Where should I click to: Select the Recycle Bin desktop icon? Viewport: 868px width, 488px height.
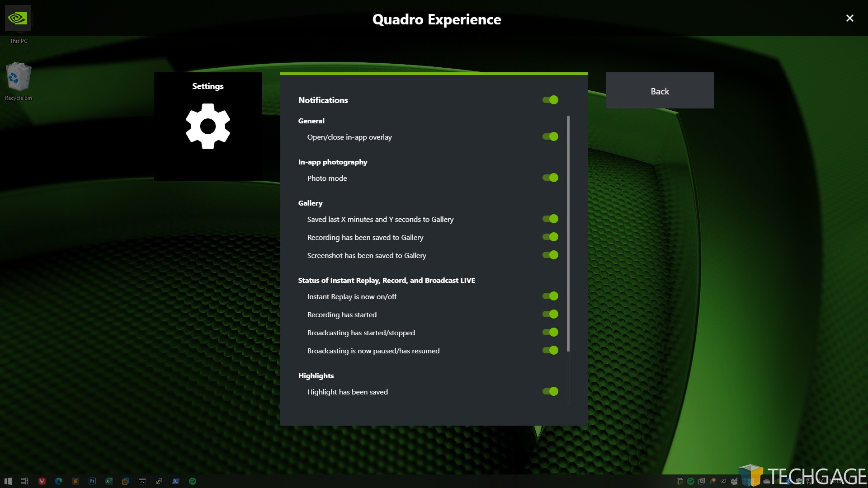point(18,81)
